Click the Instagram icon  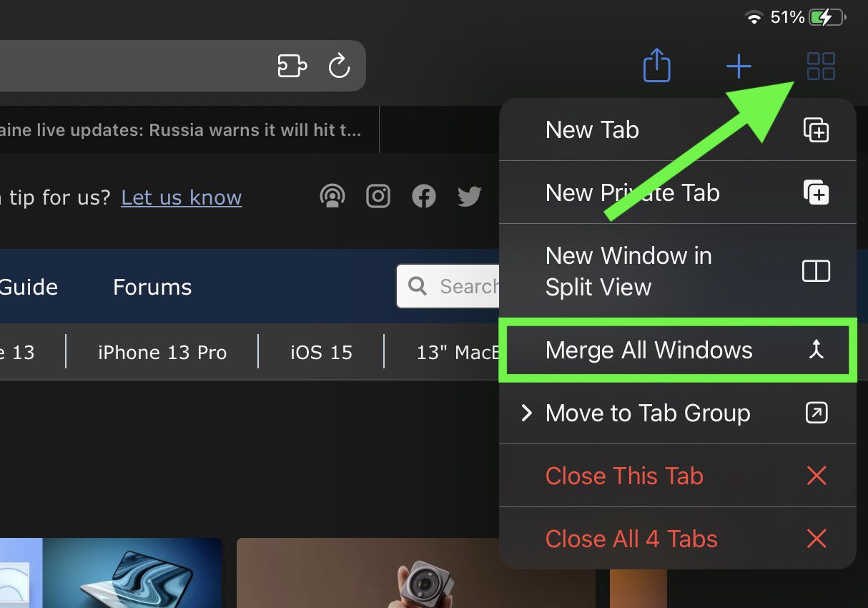378,196
